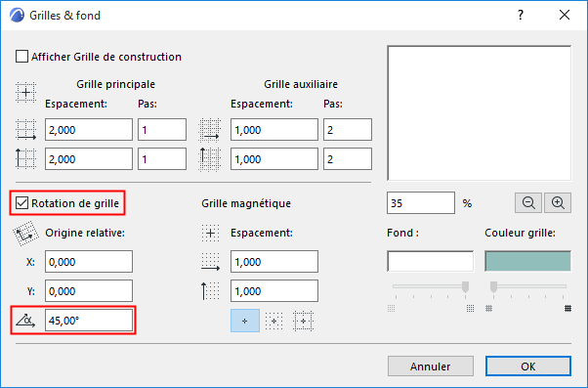The height and width of the screenshot is (388, 588).
Task: Click Grille auxiliaire horizontal Pas field
Action: pyautogui.click(x=348, y=130)
